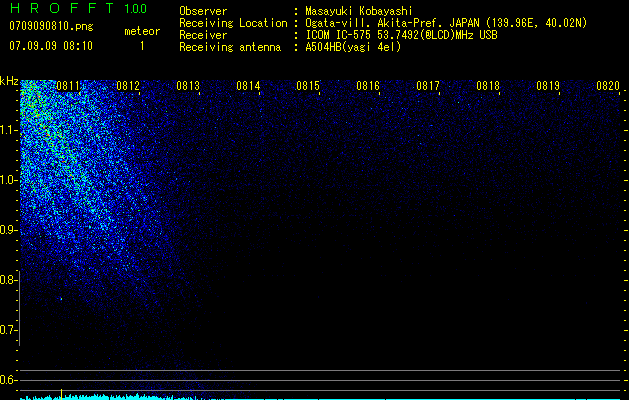Click the 0814 time marker
Image resolution: width=629 pixels, height=400 pixels.
click(248, 86)
